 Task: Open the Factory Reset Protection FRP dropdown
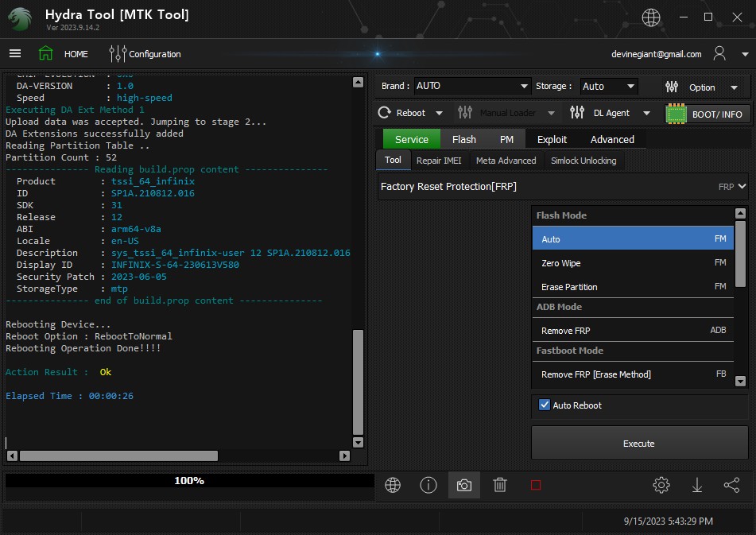click(x=563, y=187)
